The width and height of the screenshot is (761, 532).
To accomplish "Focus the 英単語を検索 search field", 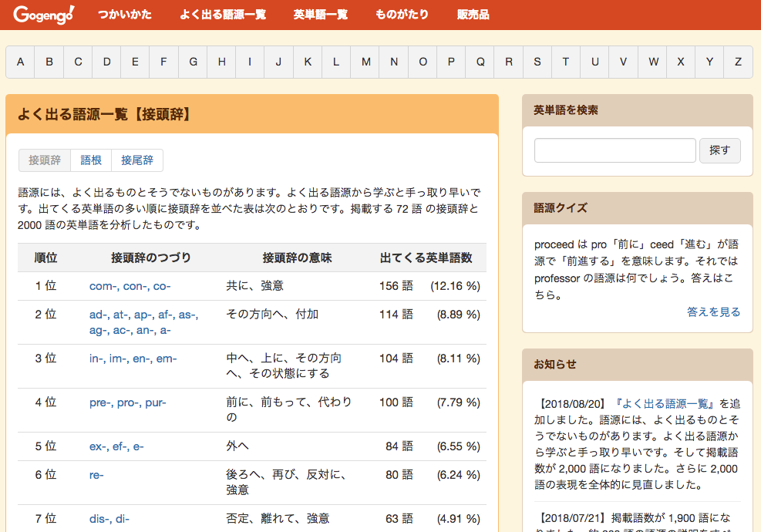I will [x=615, y=150].
